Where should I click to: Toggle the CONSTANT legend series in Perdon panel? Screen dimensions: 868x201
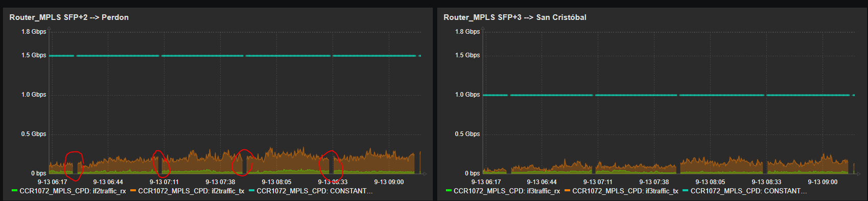click(315, 191)
